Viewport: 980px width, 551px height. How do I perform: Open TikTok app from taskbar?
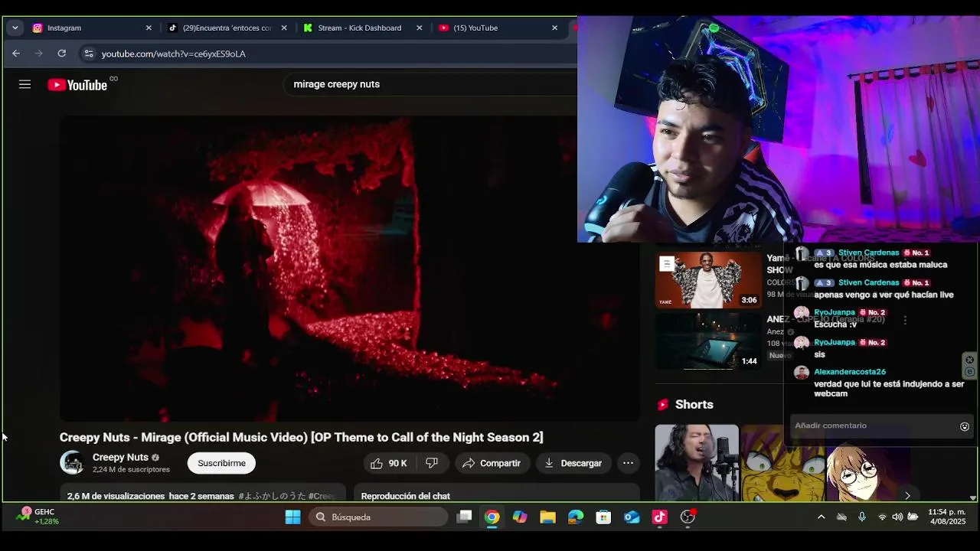click(659, 517)
